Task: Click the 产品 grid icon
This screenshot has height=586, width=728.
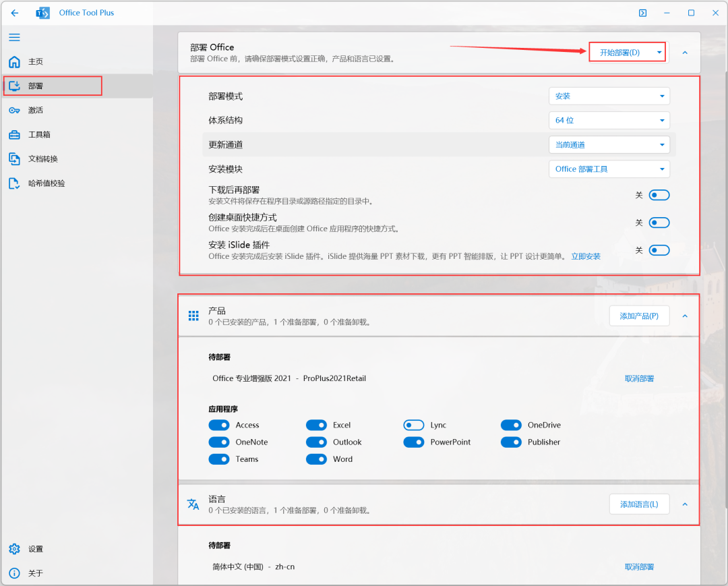Action: [x=193, y=316]
